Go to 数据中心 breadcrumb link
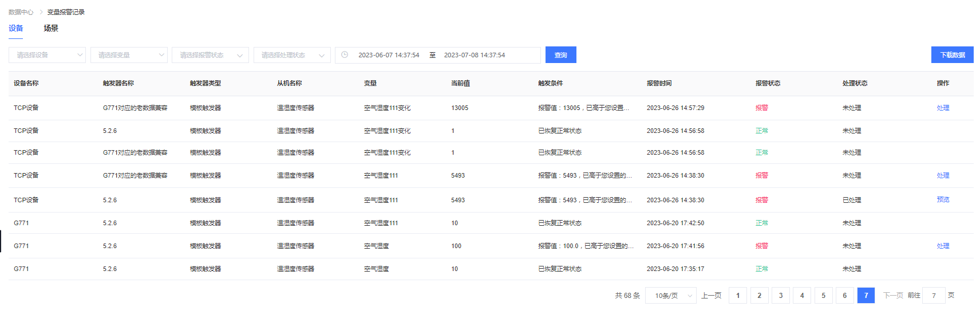Screen dimensions: 980x314 21,12
